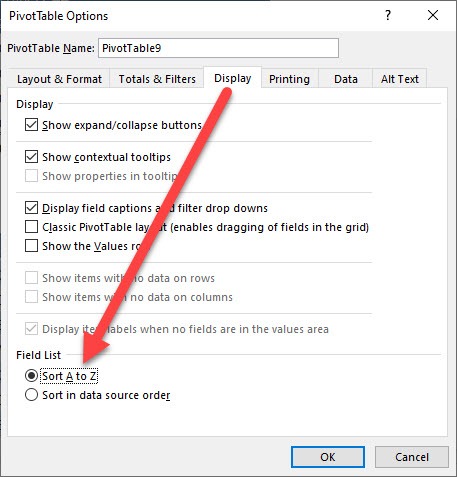Click the Cancel button
The height and width of the screenshot is (477, 457).
(412, 457)
